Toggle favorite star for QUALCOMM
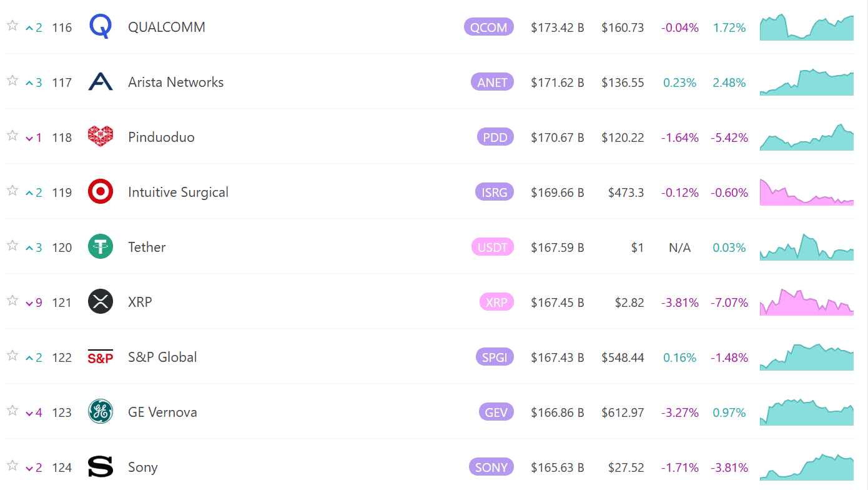This screenshot has width=868, height=490. [12, 26]
